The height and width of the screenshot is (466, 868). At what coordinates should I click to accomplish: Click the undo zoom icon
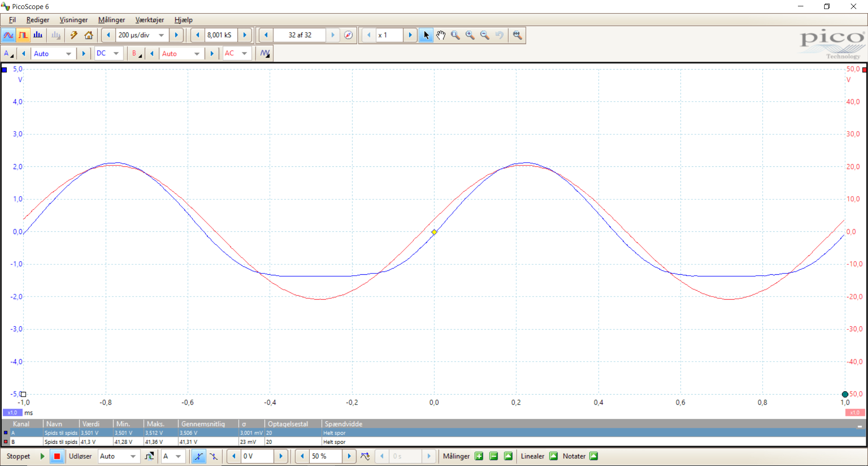pos(500,35)
